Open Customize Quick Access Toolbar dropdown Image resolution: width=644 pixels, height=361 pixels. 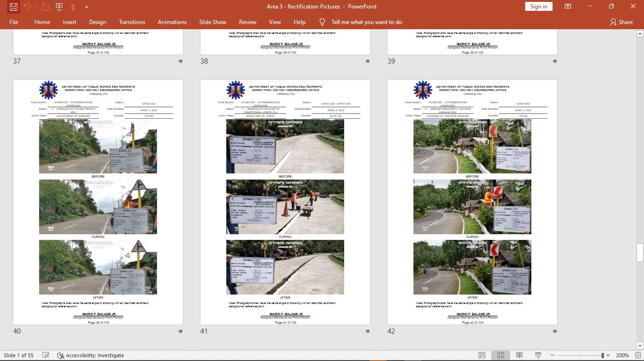[86, 7]
